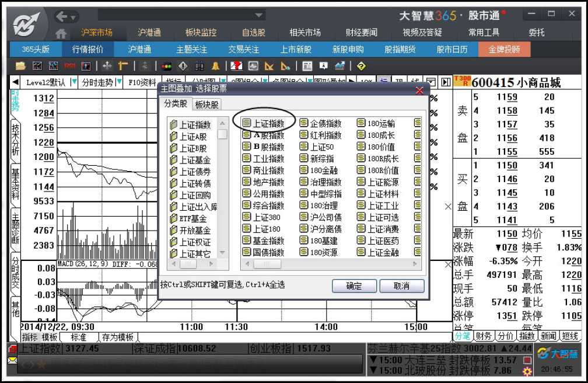This screenshot has height=383, width=588.
Task: Switch to the 分类股 tab
Action: [x=176, y=104]
